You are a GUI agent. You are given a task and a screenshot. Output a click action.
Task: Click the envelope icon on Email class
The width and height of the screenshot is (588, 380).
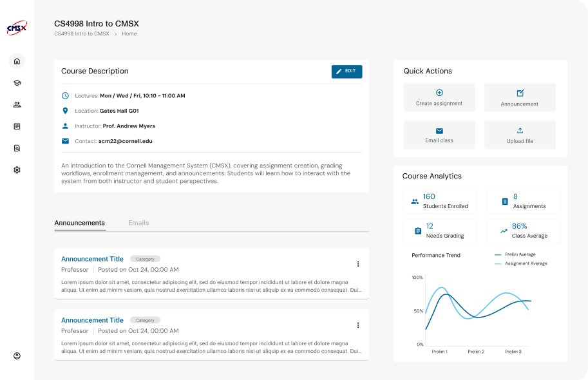point(439,131)
